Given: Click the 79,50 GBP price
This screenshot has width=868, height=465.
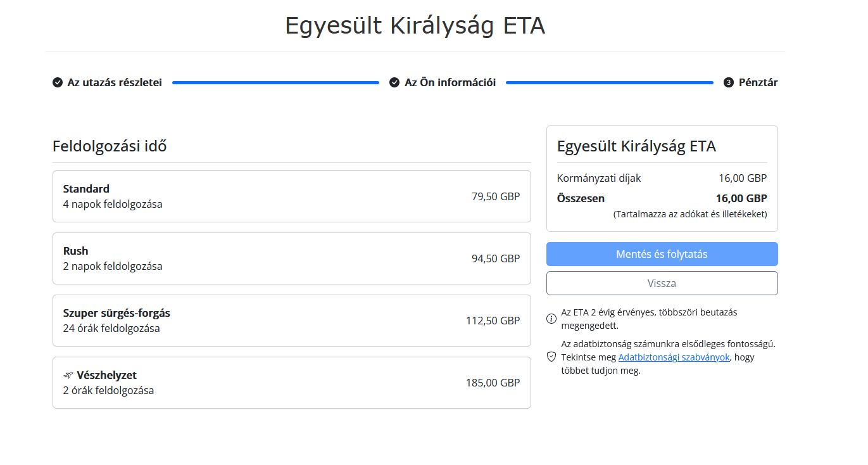Looking at the screenshot, I should 496,196.
